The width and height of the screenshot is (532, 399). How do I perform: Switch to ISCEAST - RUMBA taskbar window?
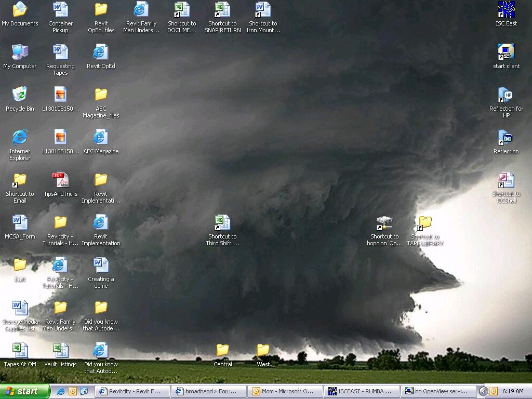[362, 391]
